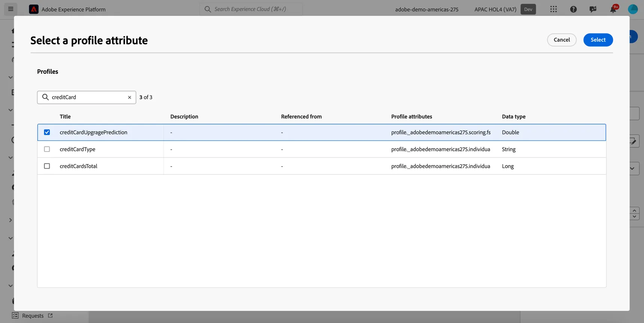Select the creditCardsTotal row title
The width and height of the screenshot is (644, 323).
tap(78, 166)
